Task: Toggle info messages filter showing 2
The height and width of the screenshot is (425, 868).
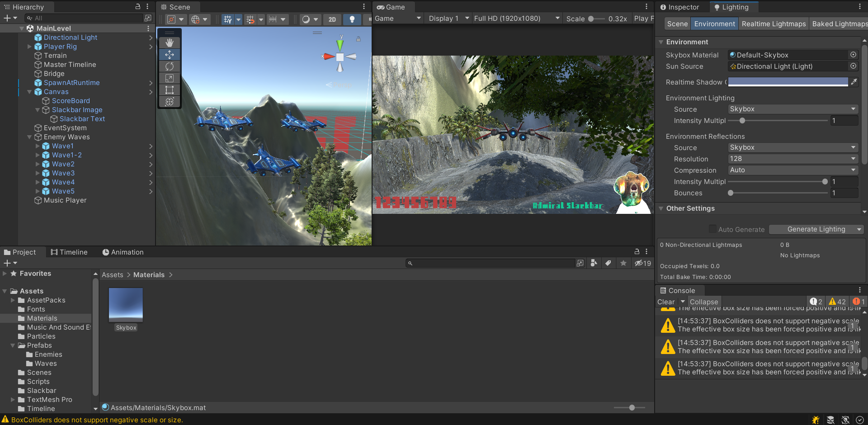Action: pyautogui.click(x=816, y=302)
